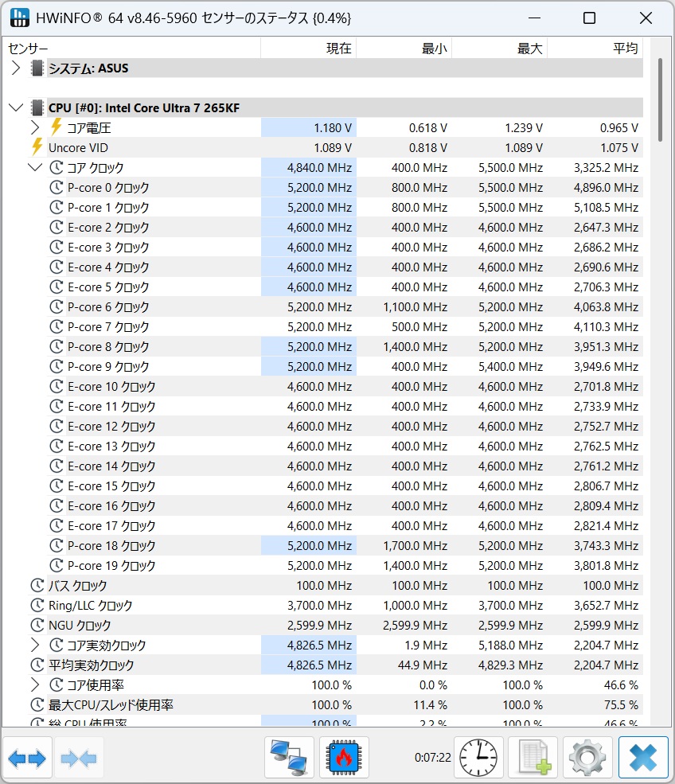Reset the elapsed time clock button
Viewport: 675px width, 784px height.
tap(478, 759)
